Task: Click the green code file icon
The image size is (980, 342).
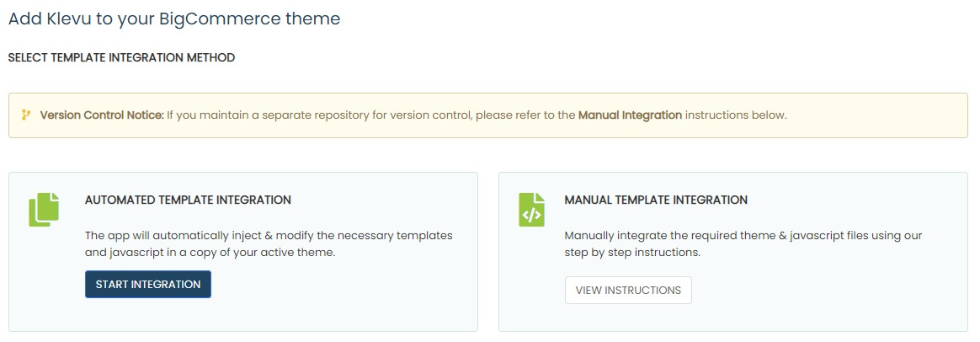Action: tap(531, 210)
